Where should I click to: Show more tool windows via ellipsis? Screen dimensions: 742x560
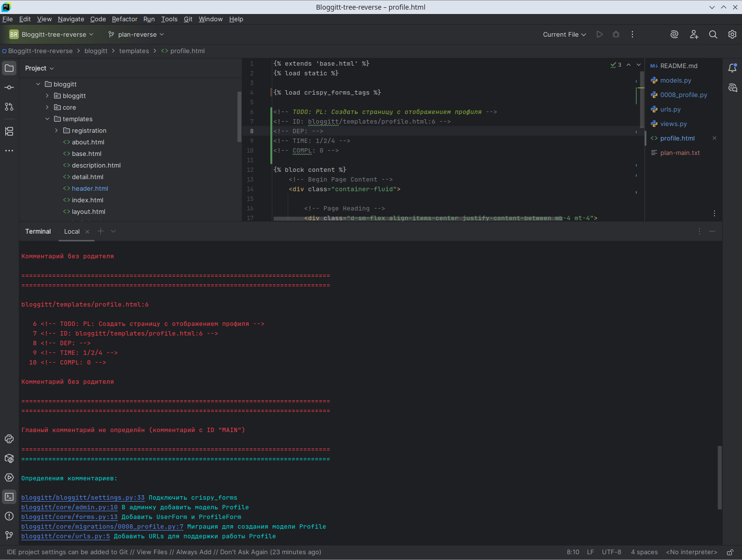click(x=9, y=151)
